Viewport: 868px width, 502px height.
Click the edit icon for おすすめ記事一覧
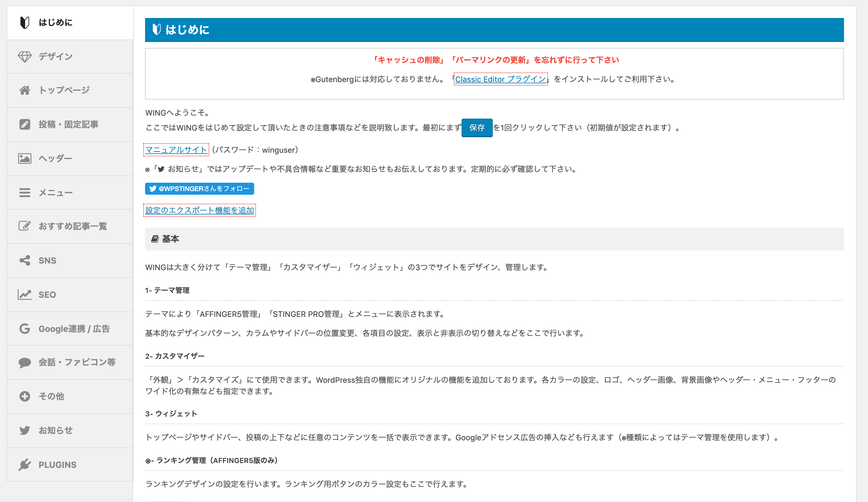pos(25,226)
